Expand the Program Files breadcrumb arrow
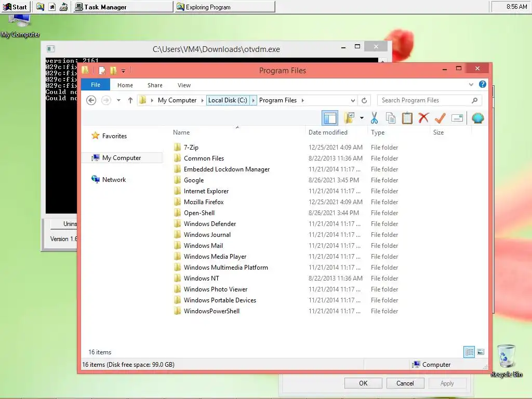This screenshot has height=399, width=532. 303,100
